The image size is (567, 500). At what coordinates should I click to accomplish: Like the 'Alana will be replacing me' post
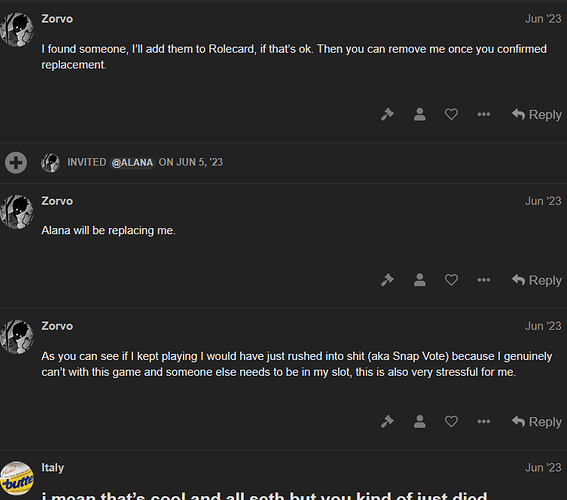(451, 280)
